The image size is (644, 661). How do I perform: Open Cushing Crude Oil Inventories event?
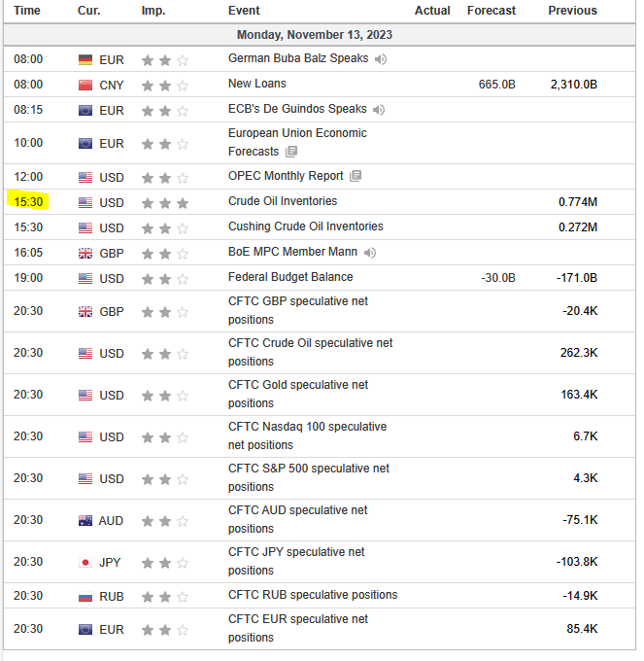coord(305,226)
